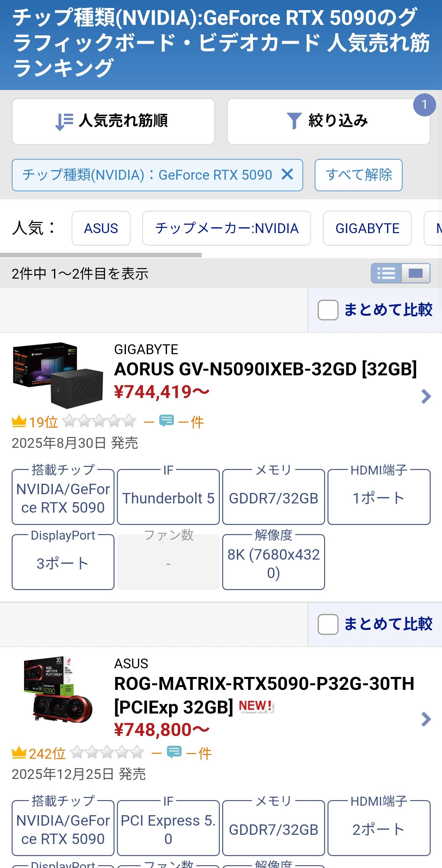The image size is (442, 868).
Task: Open the AORUS GV-N5090IXEB product image
Action: point(58,375)
